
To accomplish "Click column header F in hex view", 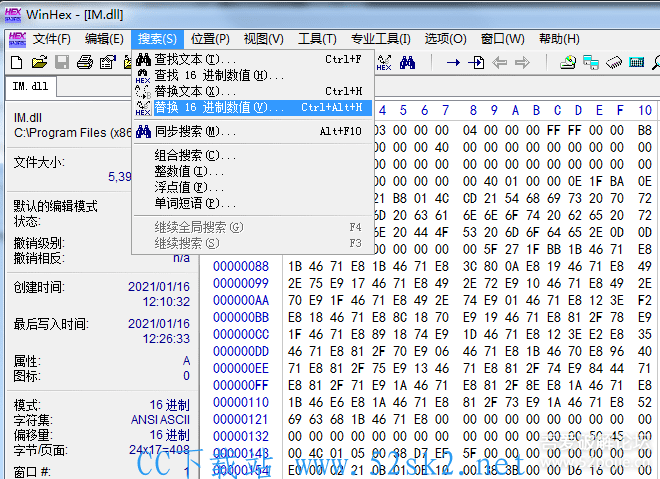I will point(620,110).
